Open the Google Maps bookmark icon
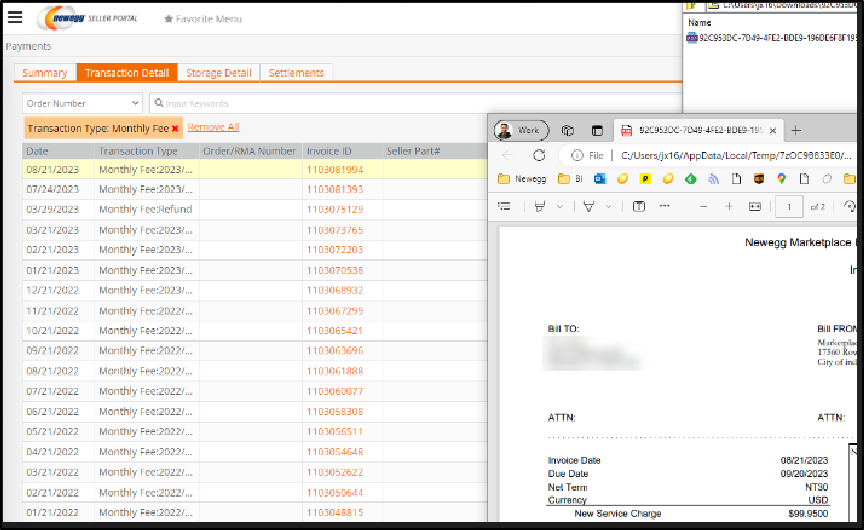Viewport: 864px width, 530px height. tap(781, 179)
